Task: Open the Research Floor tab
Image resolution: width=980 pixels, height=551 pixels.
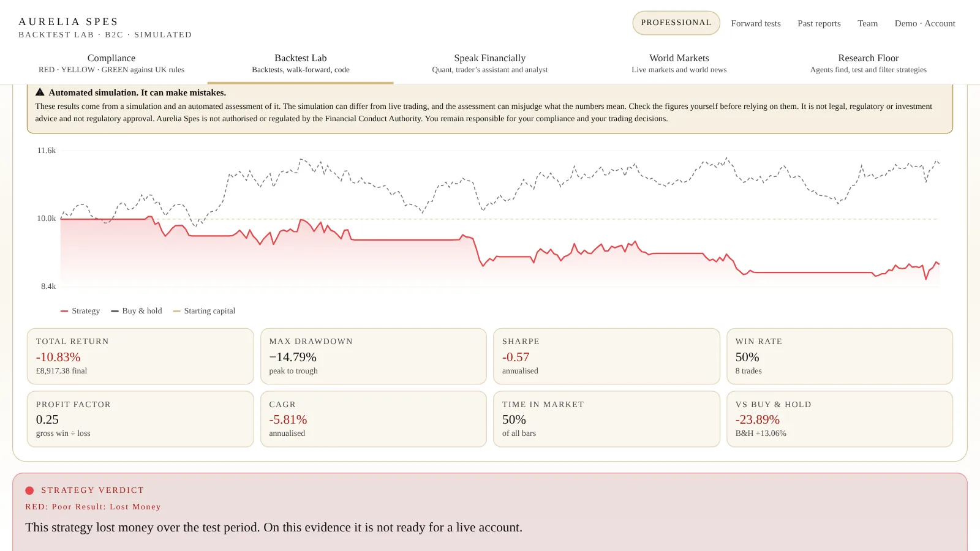Action: point(869,64)
